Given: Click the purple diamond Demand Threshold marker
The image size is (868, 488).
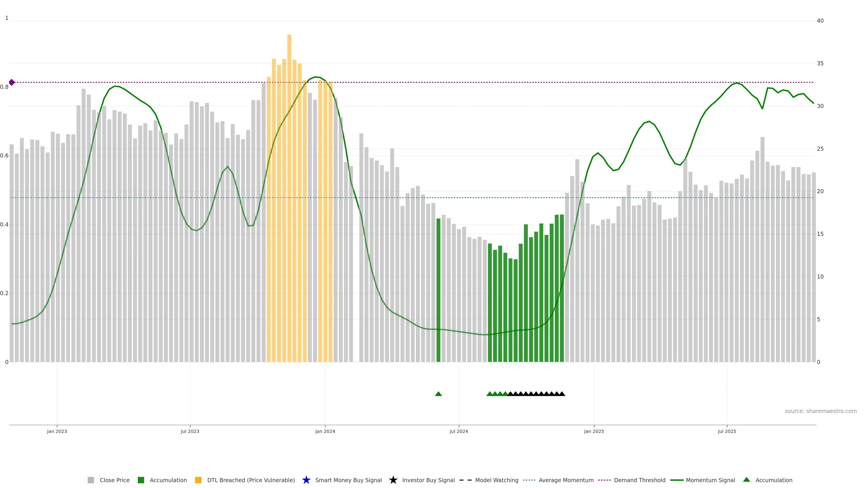Looking at the screenshot, I should point(12,82).
